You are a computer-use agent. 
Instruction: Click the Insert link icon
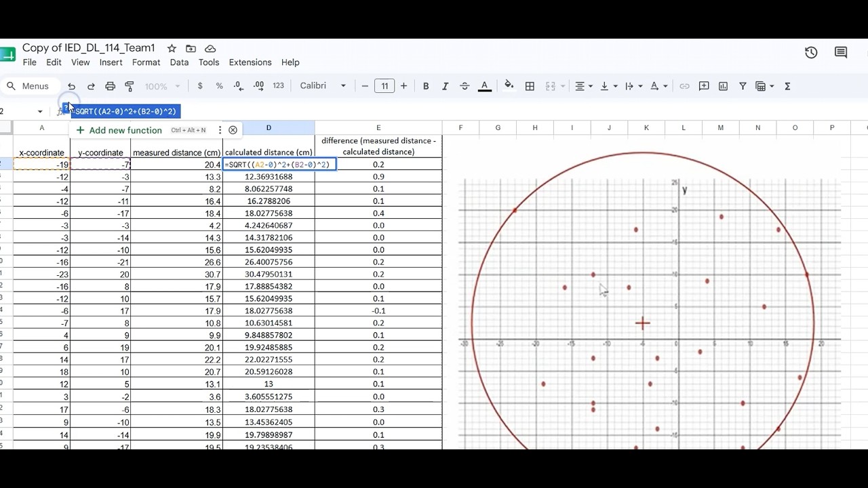pos(684,86)
